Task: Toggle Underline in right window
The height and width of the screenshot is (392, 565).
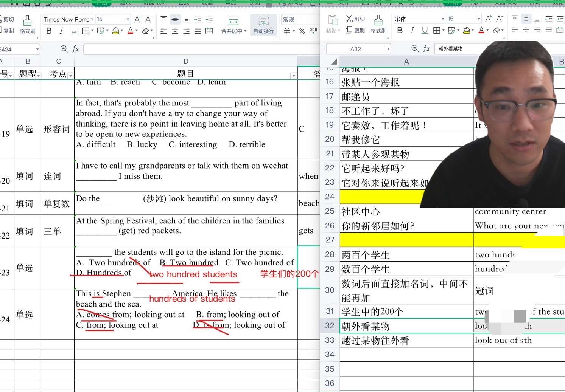Action: (425, 30)
